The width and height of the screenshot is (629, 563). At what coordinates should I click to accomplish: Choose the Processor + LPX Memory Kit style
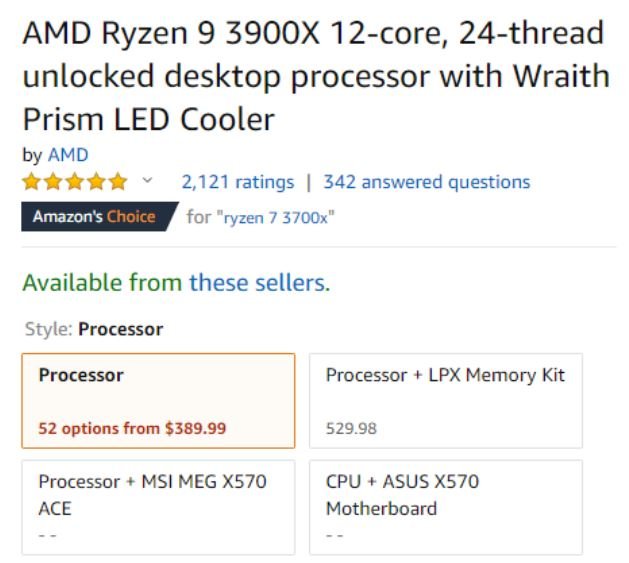[x=445, y=400]
